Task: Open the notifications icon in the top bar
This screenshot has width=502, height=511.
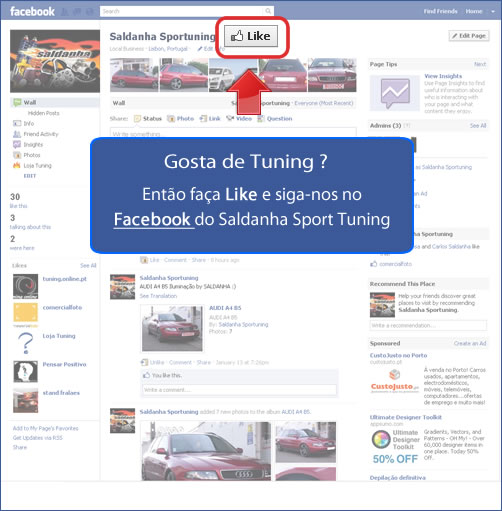Action: coord(89,12)
